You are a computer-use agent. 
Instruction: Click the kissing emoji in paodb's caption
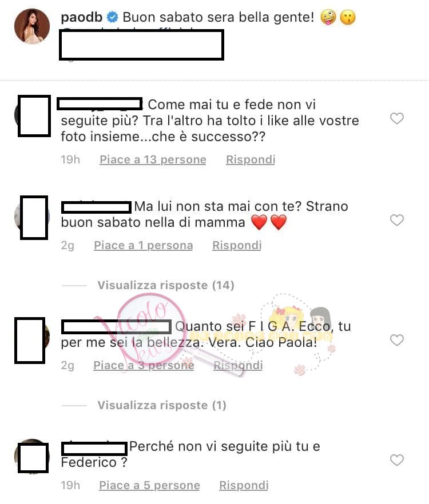tap(348, 17)
